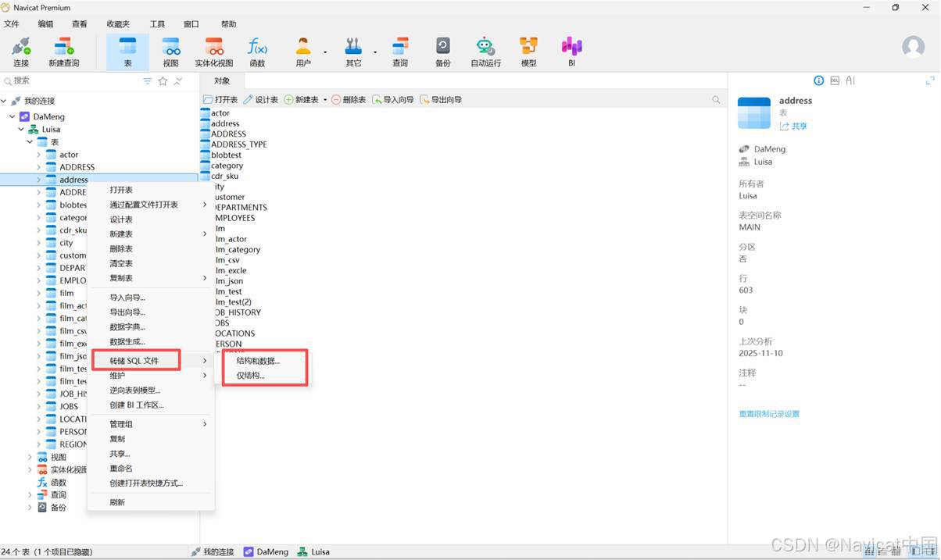Open the 新建表 dropdown arrow in the toolbar
The width and height of the screenshot is (941, 560).
tap(325, 100)
